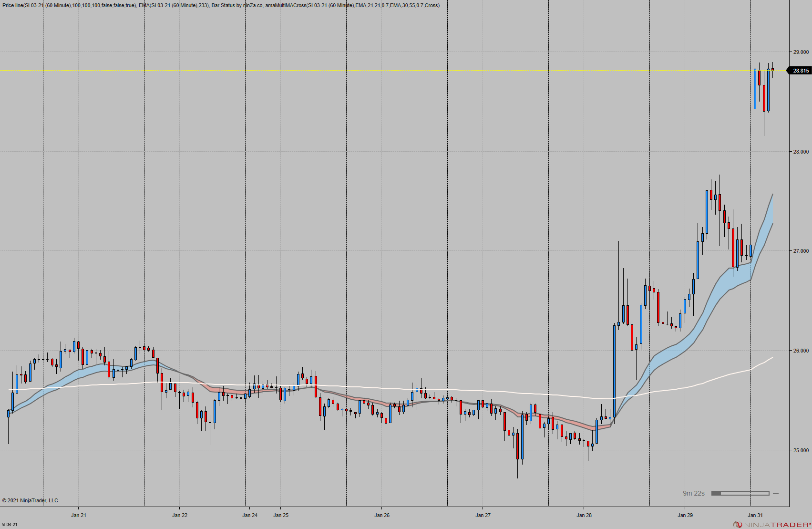Click the Jan 21 date label
Image resolution: width=812 pixels, height=529 pixels.
(79, 515)
